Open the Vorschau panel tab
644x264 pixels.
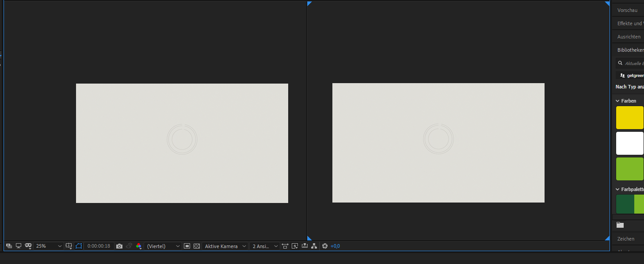coord(628,10)
